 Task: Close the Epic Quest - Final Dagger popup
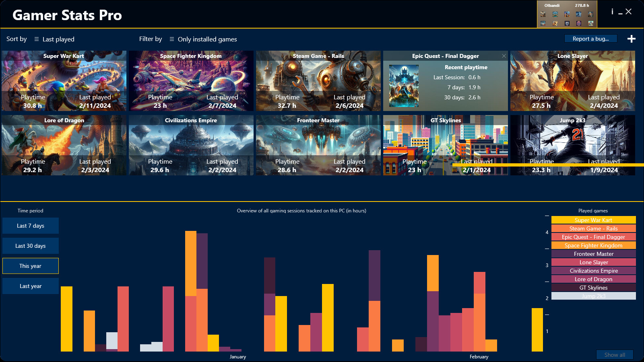tap(504, 56)
